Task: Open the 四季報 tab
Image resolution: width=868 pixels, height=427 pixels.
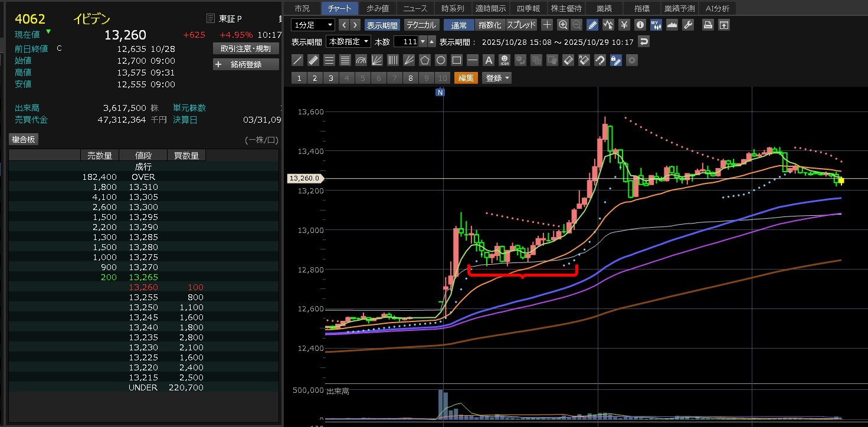Action: [x=528, y=8]
